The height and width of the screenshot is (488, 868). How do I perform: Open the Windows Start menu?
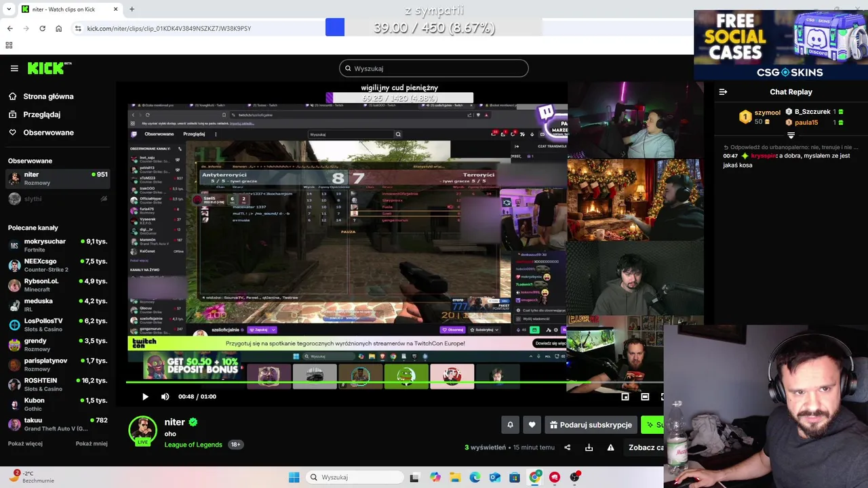coord(294,477)
